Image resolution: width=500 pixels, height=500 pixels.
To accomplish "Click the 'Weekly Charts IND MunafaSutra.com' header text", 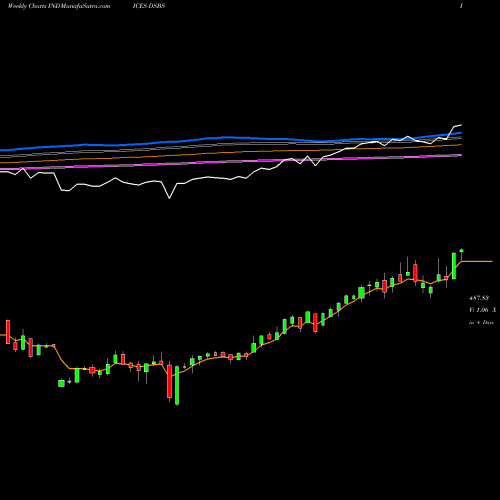I will [x=59, y=6].
